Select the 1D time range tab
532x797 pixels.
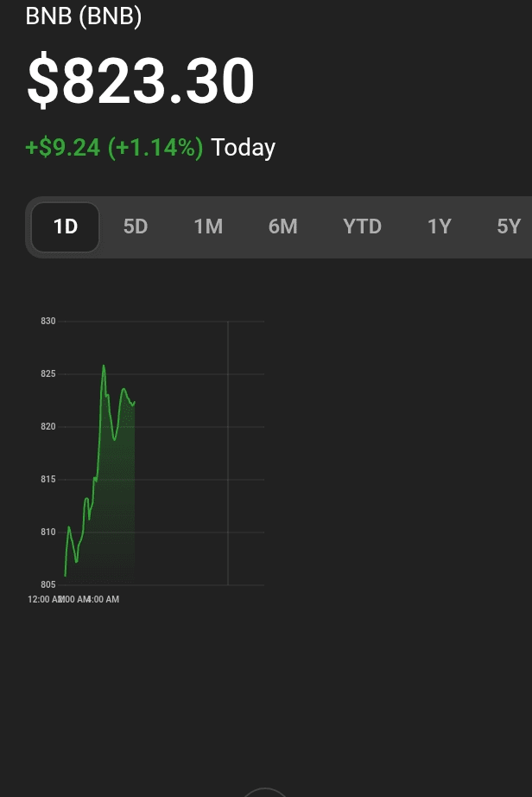(x=66, y=226)
